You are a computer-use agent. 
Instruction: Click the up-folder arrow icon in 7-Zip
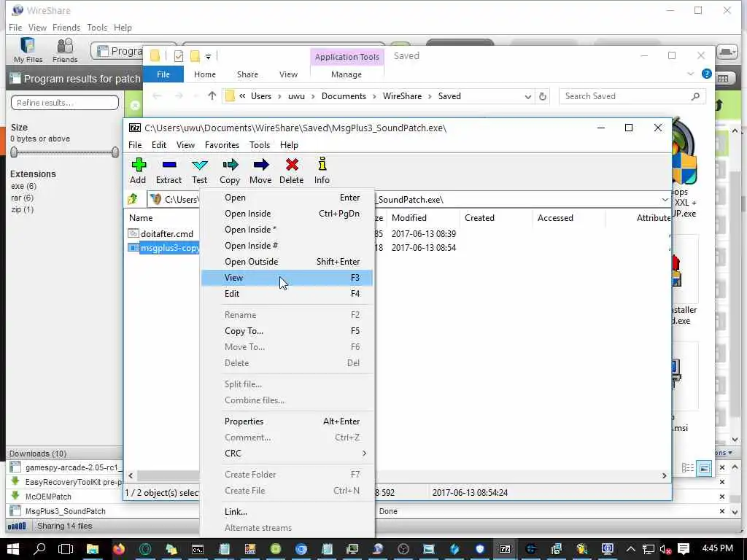(133, 199)
